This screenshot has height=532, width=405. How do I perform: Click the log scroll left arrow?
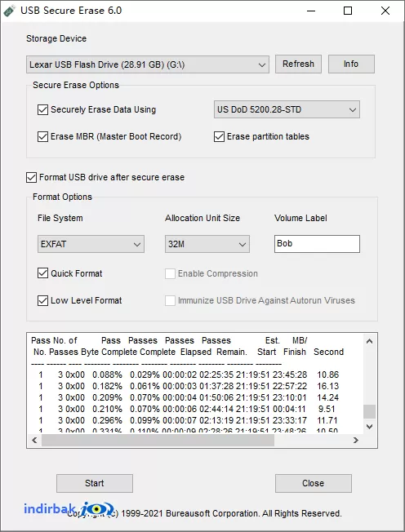(34, 441)
